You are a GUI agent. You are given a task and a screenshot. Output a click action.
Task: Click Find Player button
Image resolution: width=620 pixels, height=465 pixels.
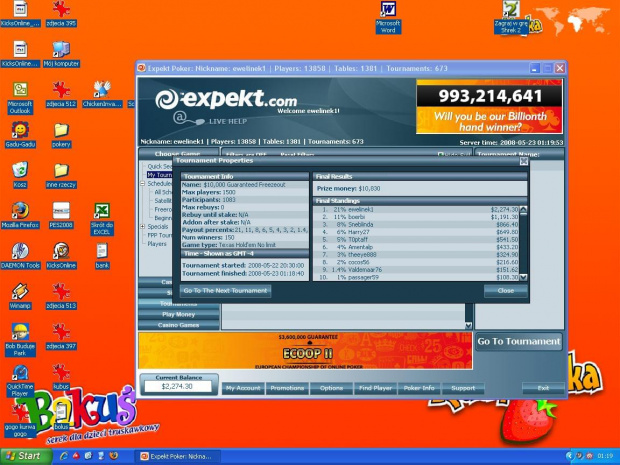coord(375,388)
